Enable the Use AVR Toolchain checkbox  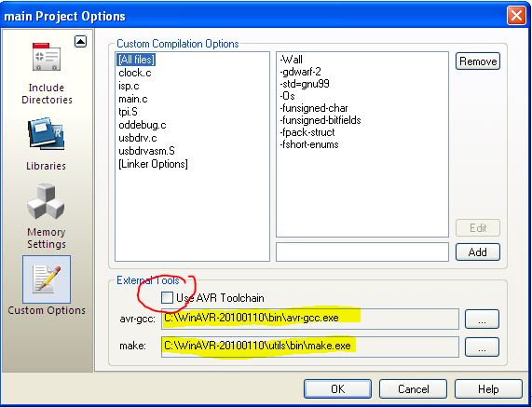coord(167,298)
